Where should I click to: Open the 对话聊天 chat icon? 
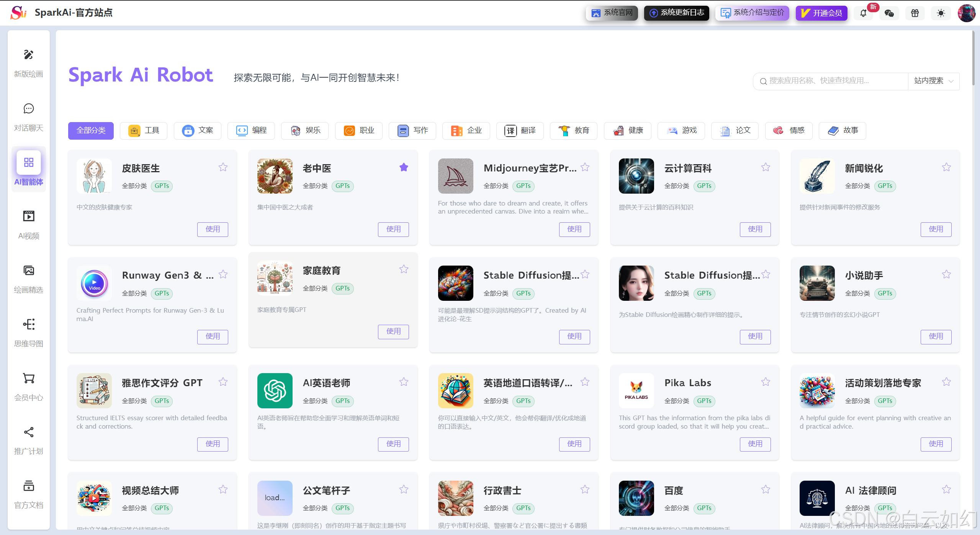click(x=29, y=109)
